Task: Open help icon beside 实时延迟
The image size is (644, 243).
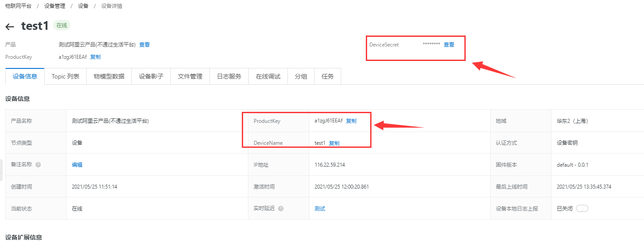Action: [x=281, y=209]
